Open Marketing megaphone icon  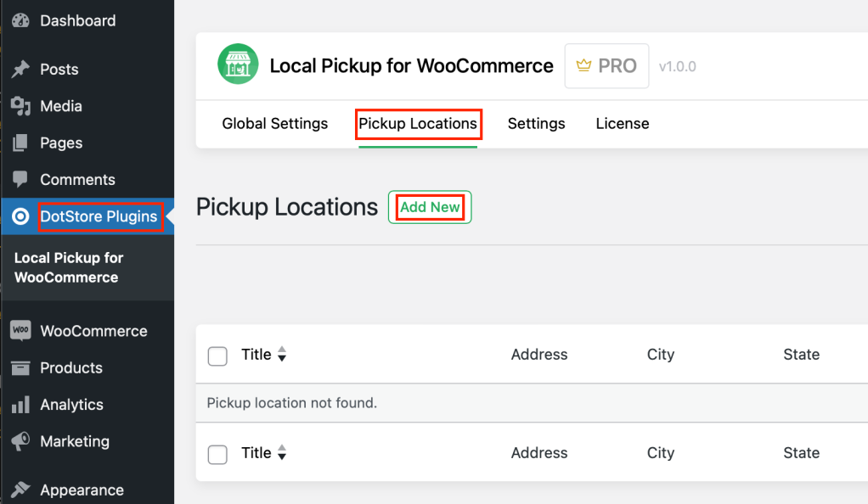pyautogui.click(x=20, y=441)
